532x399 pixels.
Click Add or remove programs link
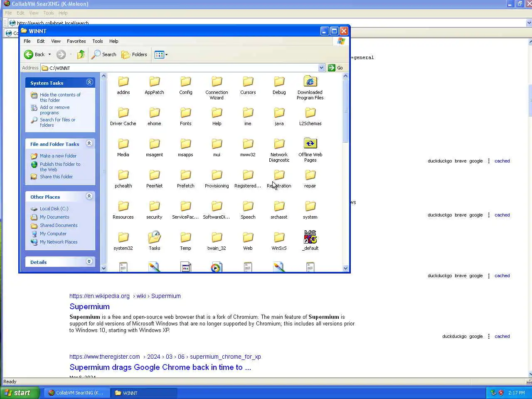pyautogui.click(x=54, y=110)
